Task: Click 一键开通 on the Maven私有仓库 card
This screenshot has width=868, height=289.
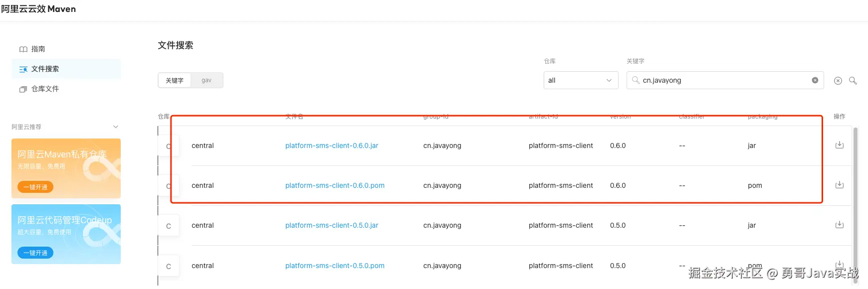Action: click(x=35, y=187)
